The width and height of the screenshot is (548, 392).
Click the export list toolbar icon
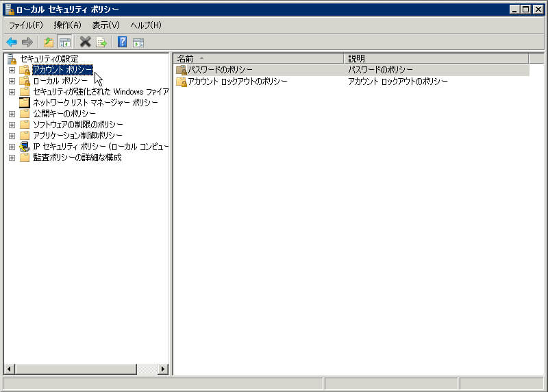101,42
